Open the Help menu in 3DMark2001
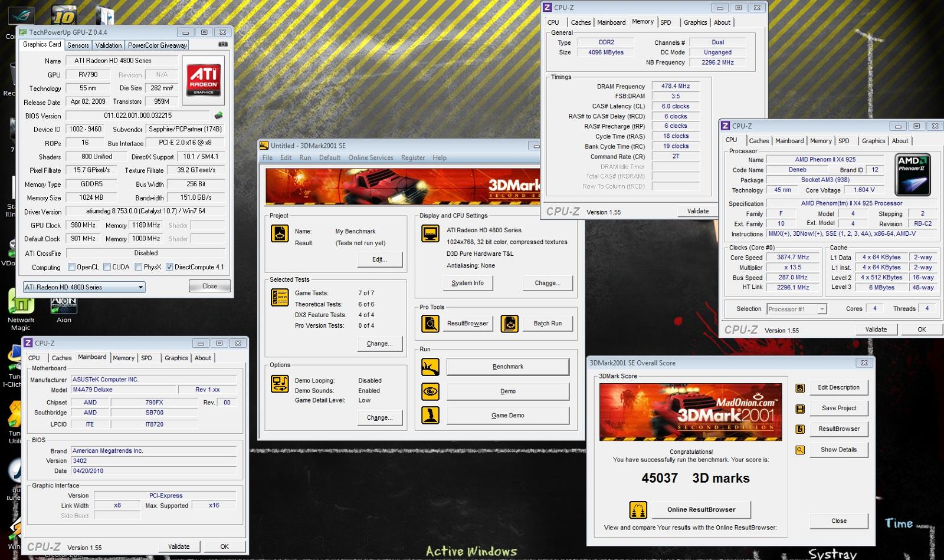 (x=439, y=158)
